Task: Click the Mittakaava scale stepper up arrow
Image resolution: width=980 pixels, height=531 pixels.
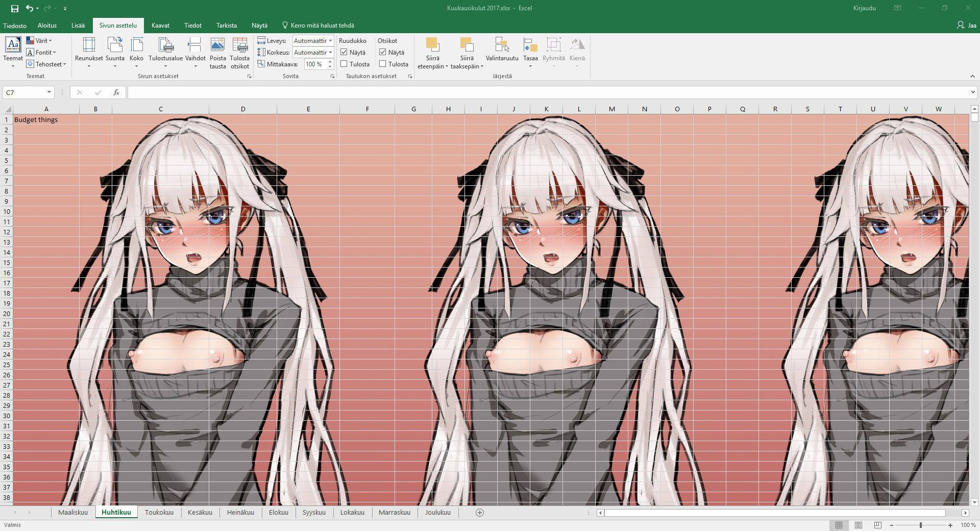Action: click(x=330, y=62)
